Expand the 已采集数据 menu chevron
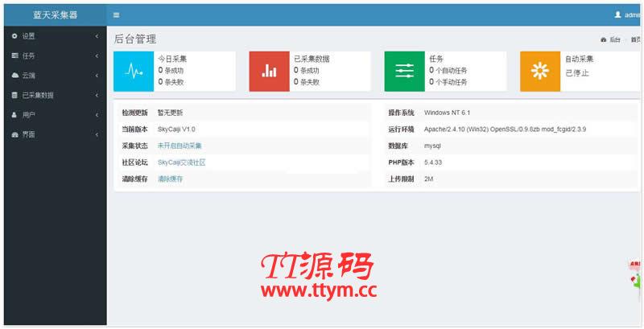The image size is (644, 329). (97, 95)
